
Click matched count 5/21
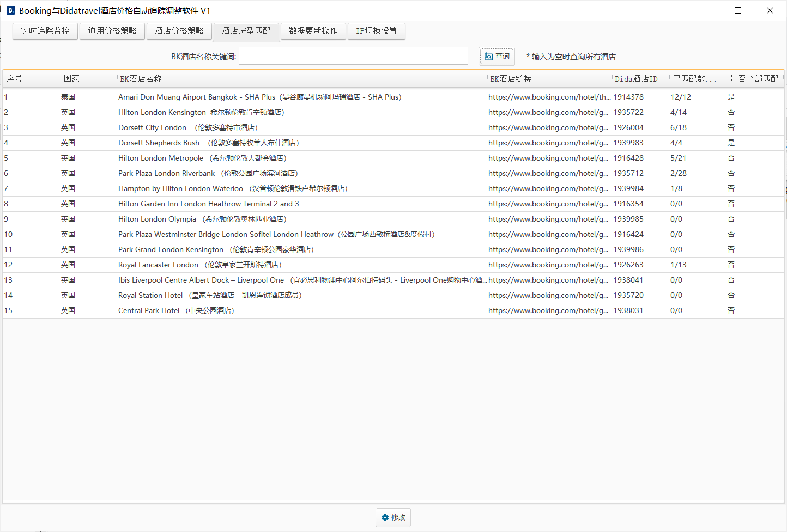point(679,158)
